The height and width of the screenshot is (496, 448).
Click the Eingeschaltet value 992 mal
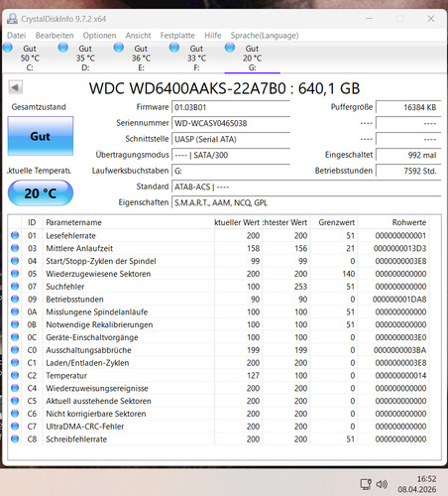[408, 155]
